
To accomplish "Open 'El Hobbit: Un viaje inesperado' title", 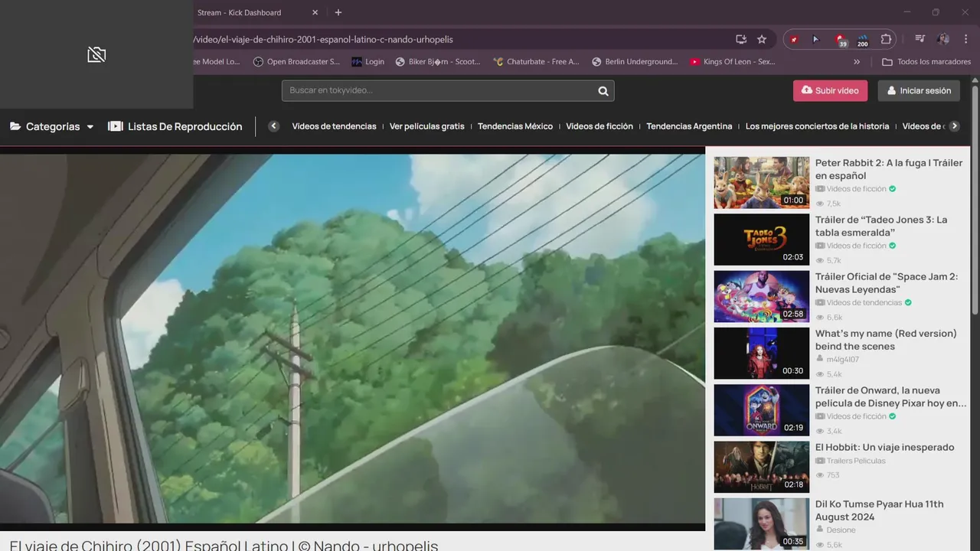I will (x=884, y=447).
